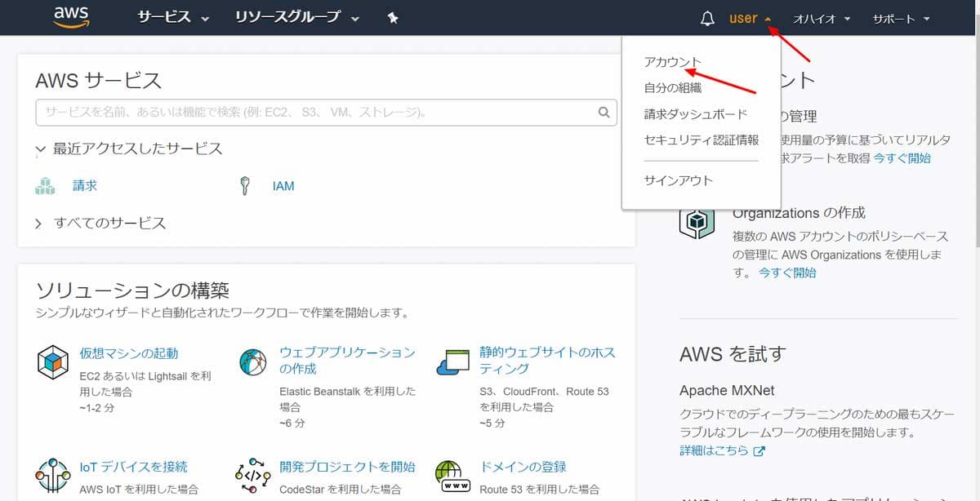Select アカウント from the user menu
This screenshot has height=501, width=980.
pos(671,60)
